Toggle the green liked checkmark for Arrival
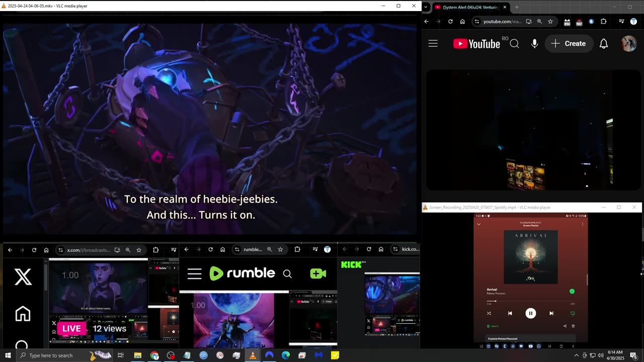 pos(572,291)
